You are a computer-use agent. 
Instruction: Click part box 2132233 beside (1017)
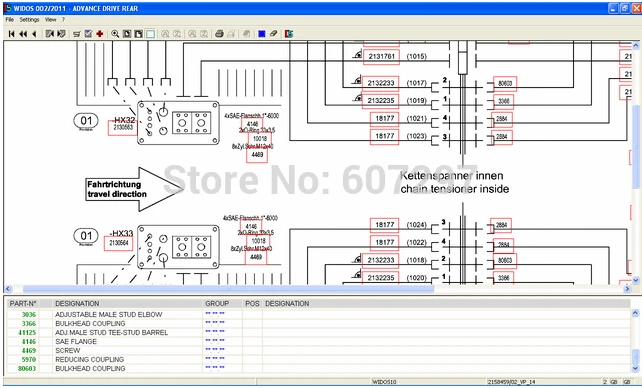381,83
